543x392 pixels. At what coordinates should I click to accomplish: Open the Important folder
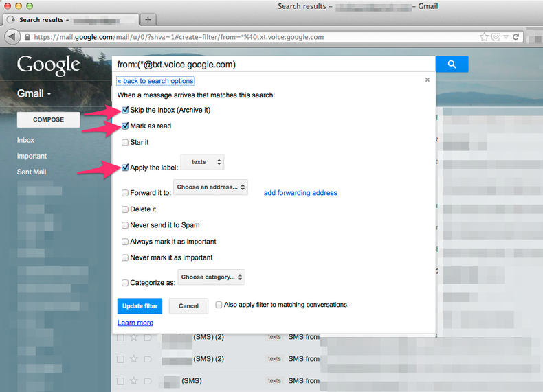(x=32, y=156)
